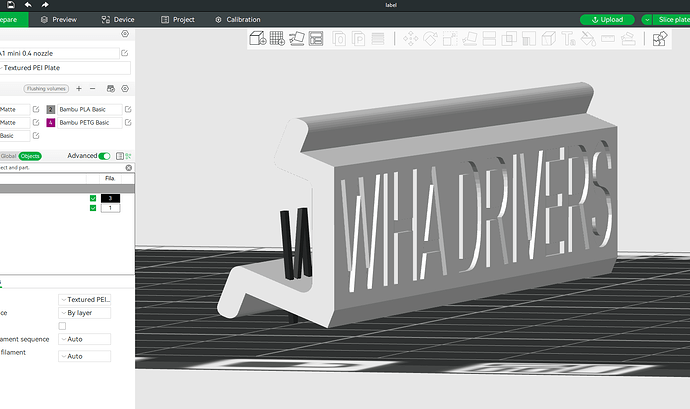Select the Rotate tool
Viewport: 690px width, 409px height.
430,39
